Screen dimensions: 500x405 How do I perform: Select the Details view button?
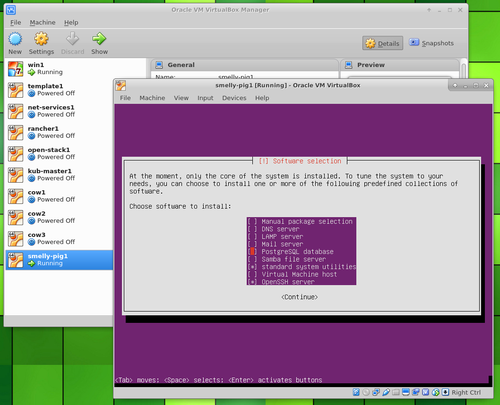(x=383, y=43)
